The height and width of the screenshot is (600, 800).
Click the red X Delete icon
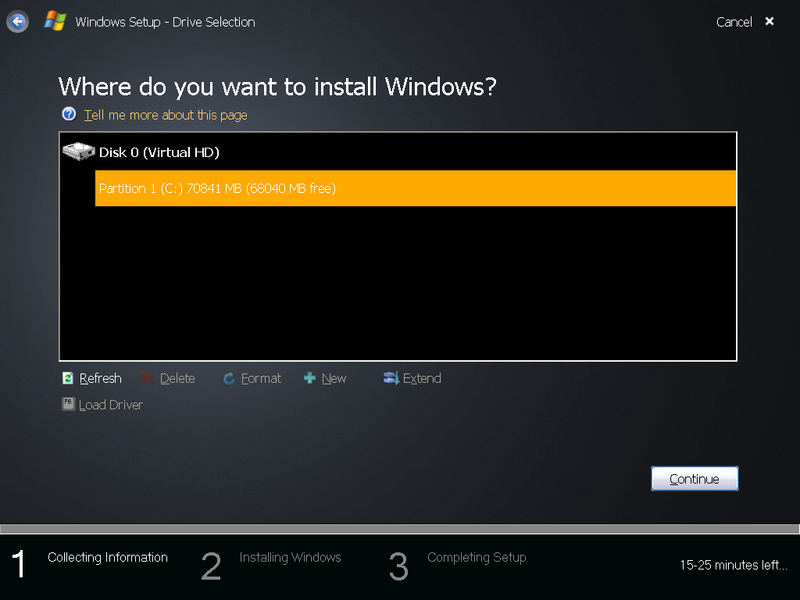point(147,378)
